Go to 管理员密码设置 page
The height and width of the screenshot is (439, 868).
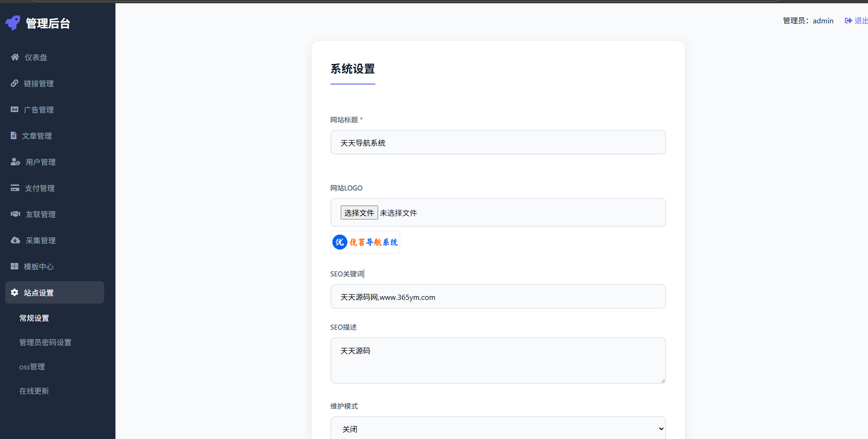point(45,342)
